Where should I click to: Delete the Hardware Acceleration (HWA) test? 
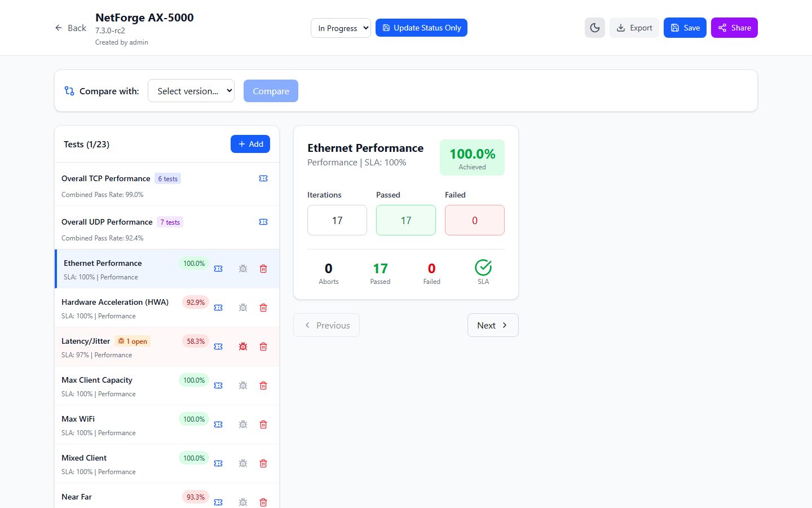coord(263,308)
